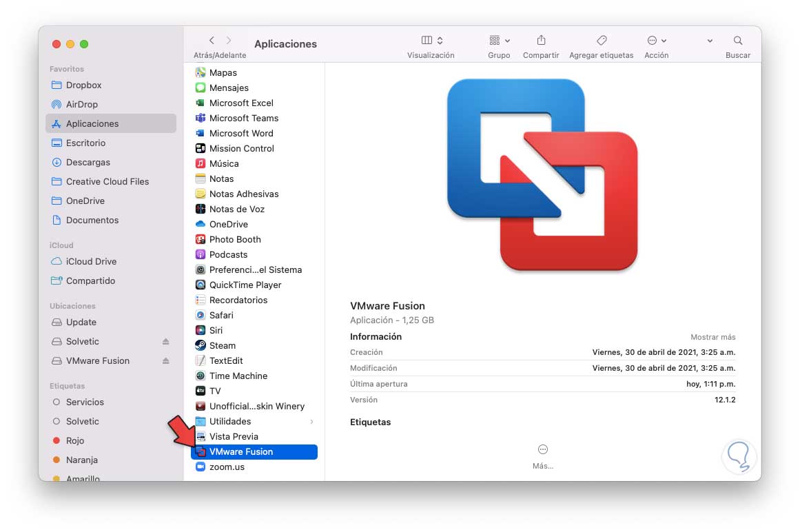800x532 pixels.
Task: Select the Steam app icon
Action: [x=201, y=346]
